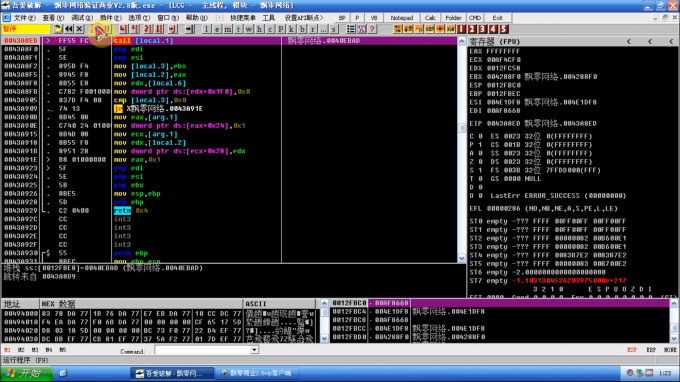Click the left arrow in the registers header
The height and width of the screenshot is (382, 680).
click(629, 42)
